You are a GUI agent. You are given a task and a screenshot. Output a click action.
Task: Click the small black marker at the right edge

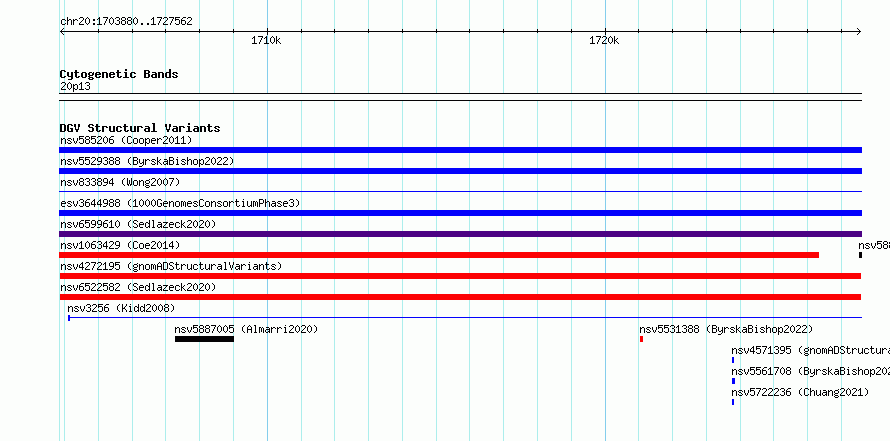860,255
